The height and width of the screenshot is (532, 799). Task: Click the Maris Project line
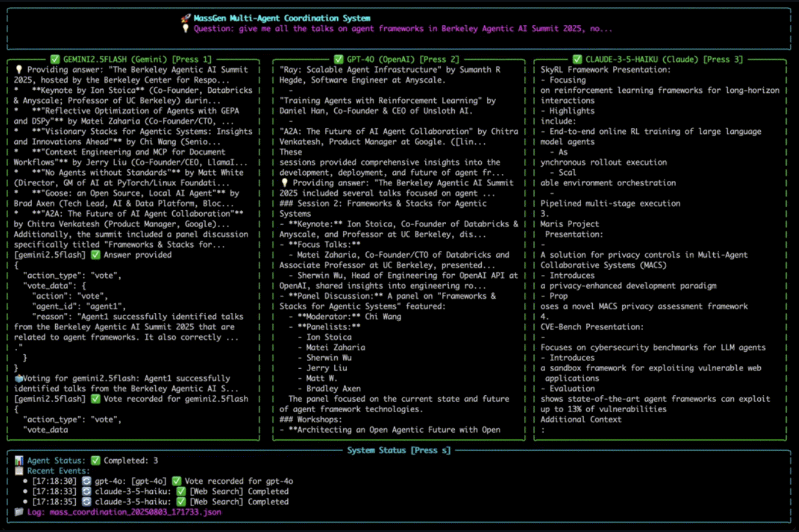[570, 224]
